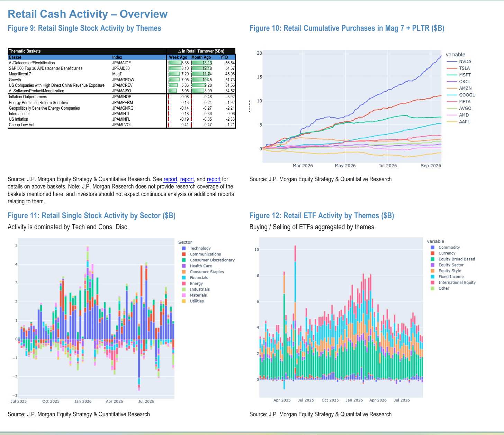Click the Figure 11 heading on activity by sector
Screen dimensions: 504x435
coord(92,216)
